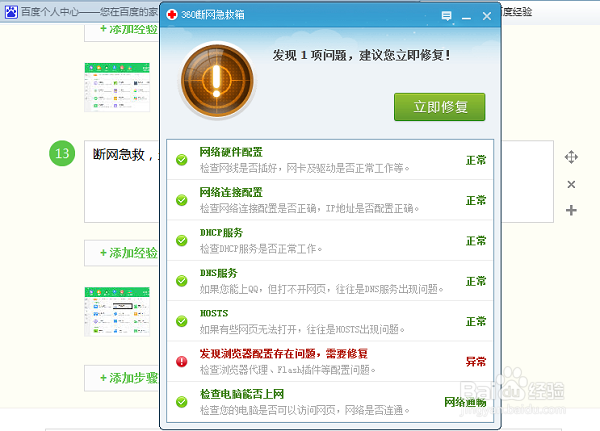This screenshot has width=600, height=431.
Task: Click +添加经验 link below step 13
Action: [x=129, y=253]
